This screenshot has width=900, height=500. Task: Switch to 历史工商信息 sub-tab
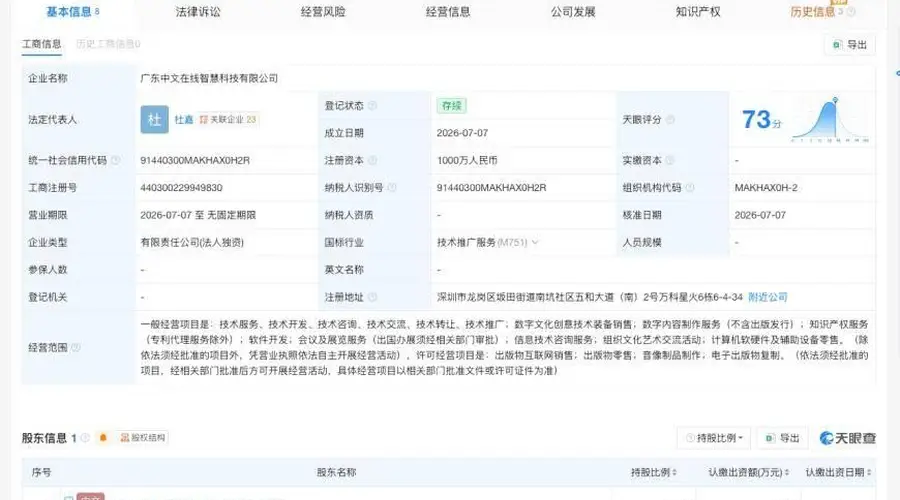click(108, 44)
